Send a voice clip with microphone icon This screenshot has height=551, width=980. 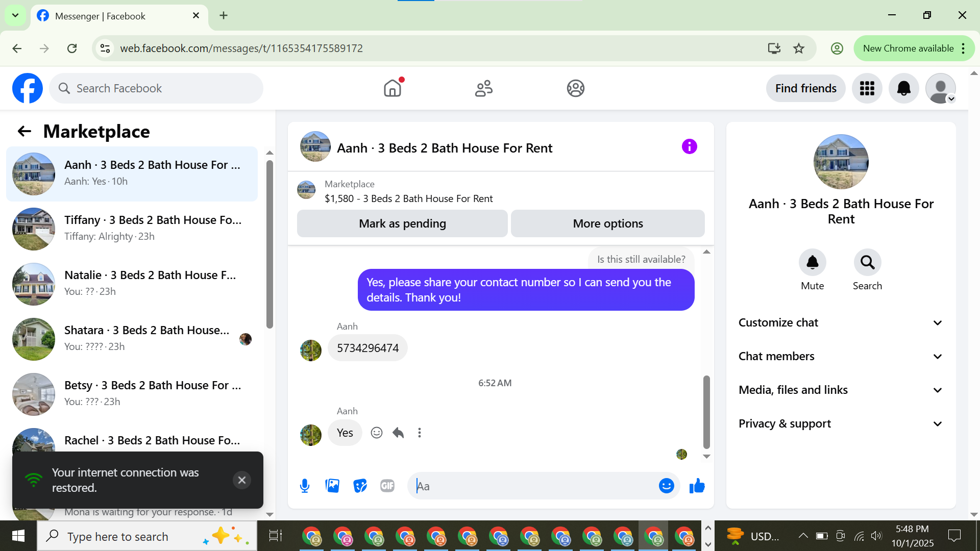point(305,486)
